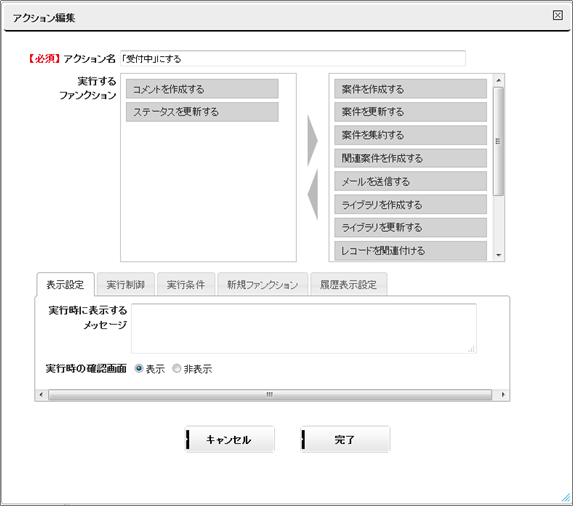The image size is (573, 506).
Task: Select メールを送信する in available functions
Action: (410, 182)
